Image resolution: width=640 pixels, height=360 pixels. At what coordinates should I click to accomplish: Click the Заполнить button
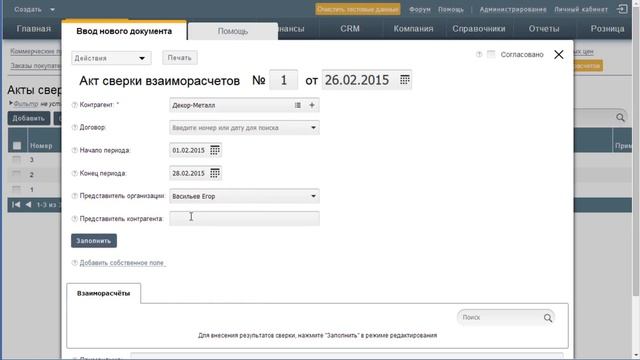(x=94, y=241)
